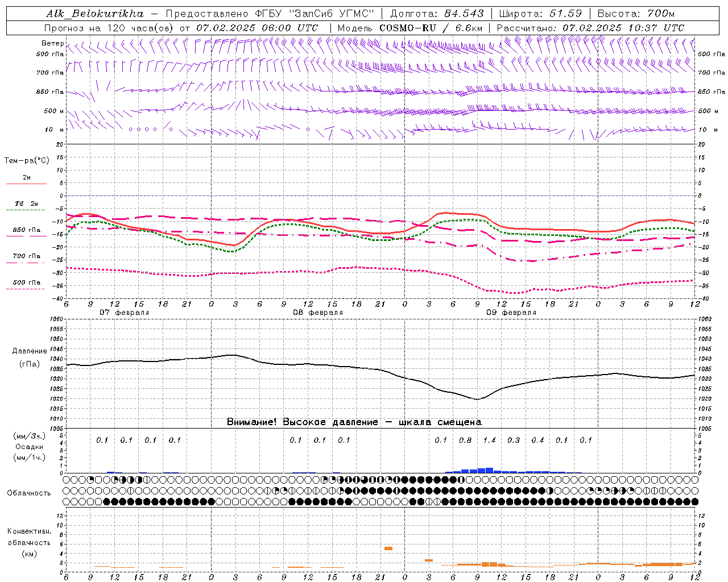
Task: Click the precipitation value 0.3
Action: pyautogui.click(x=514, y=440)
